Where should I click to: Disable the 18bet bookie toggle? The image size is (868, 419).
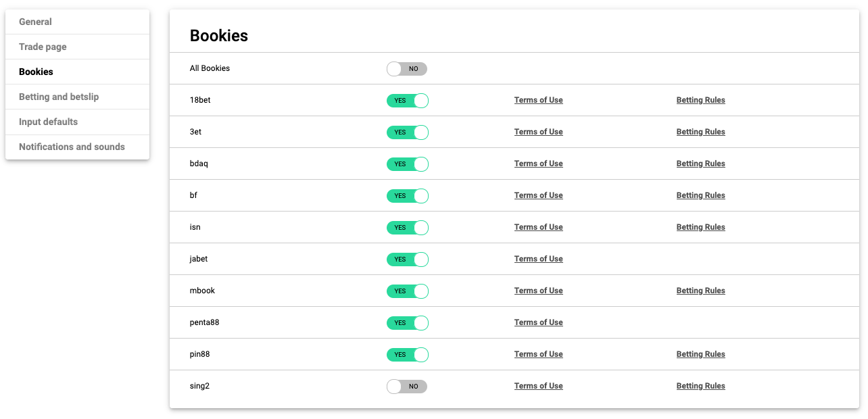click(x=407, y=101)
